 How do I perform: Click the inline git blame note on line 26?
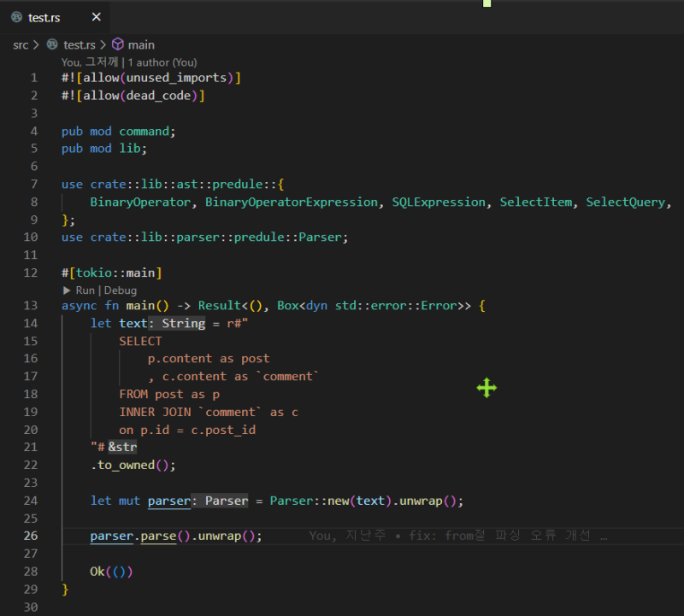[457, 536]
